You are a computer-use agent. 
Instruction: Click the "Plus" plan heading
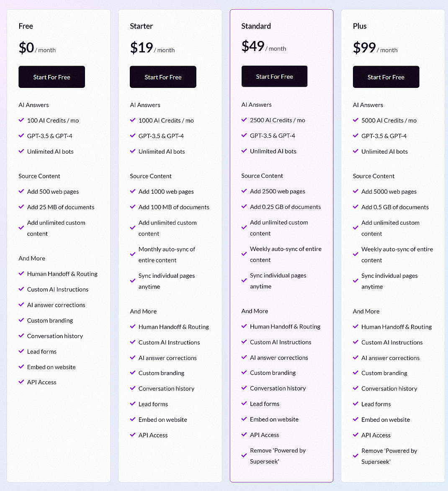point(359,26)
